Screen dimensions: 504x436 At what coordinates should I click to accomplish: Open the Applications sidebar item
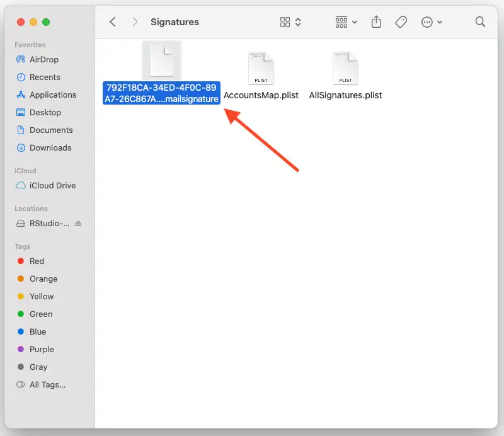pos(52,95)
